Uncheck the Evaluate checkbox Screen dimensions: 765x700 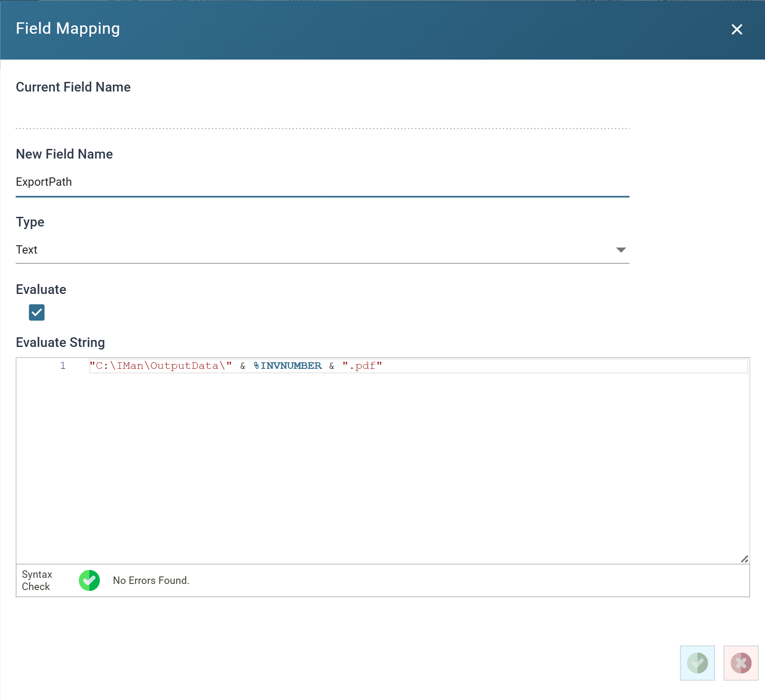37,312
